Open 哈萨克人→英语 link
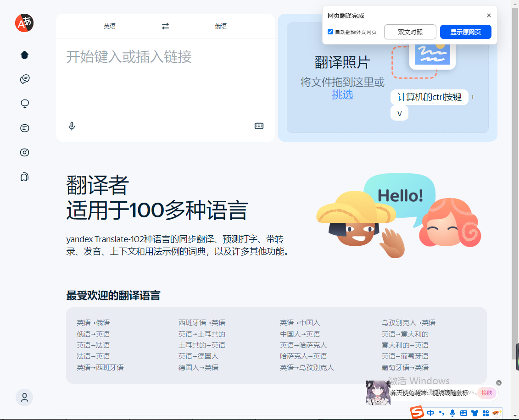This screenshot has height=420, width=519. (303, 356)
